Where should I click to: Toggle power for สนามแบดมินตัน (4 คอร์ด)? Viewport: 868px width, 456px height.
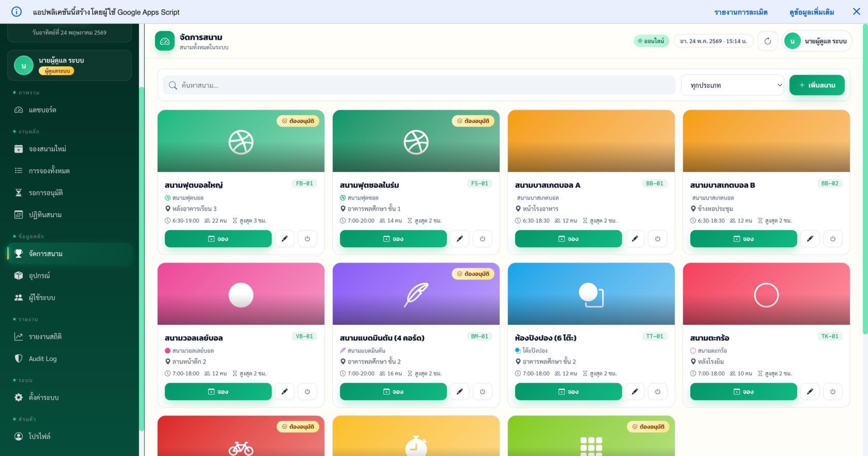tap(483, 391)
